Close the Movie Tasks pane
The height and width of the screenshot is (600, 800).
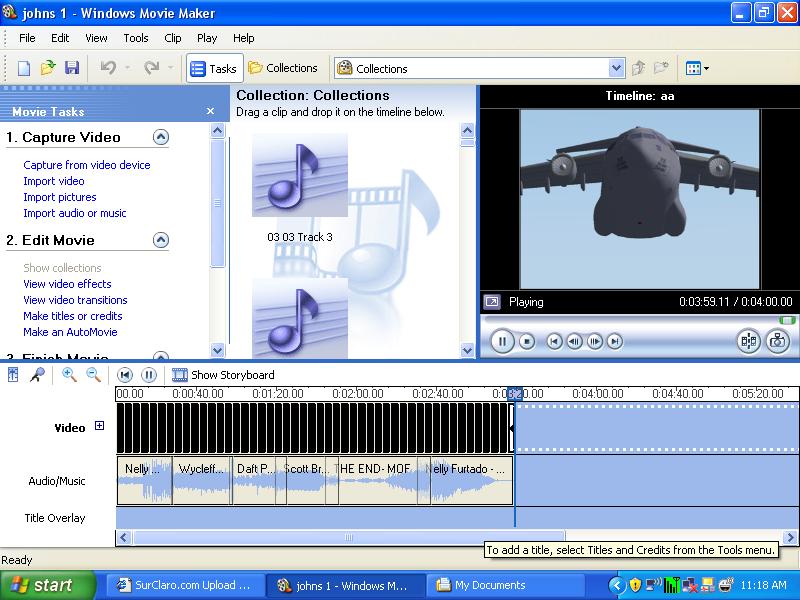(210, 111)
